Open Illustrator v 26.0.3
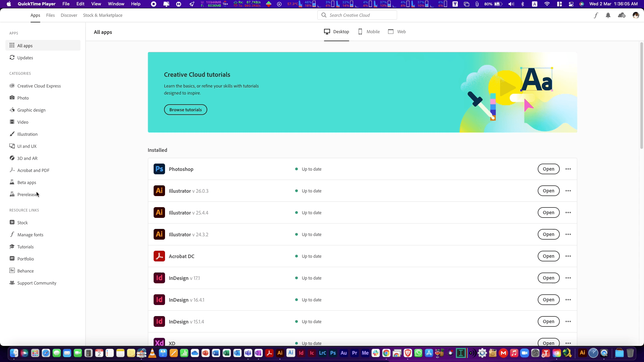The width and height of the screenshot is (644, 362). (548, 191)
